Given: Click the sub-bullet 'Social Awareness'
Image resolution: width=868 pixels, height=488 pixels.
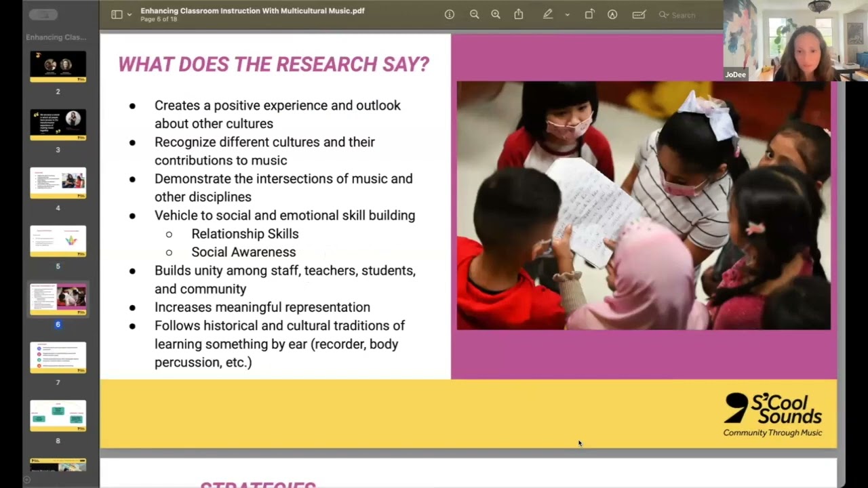Looking at the screenshot, I should (x=243, y=251).
